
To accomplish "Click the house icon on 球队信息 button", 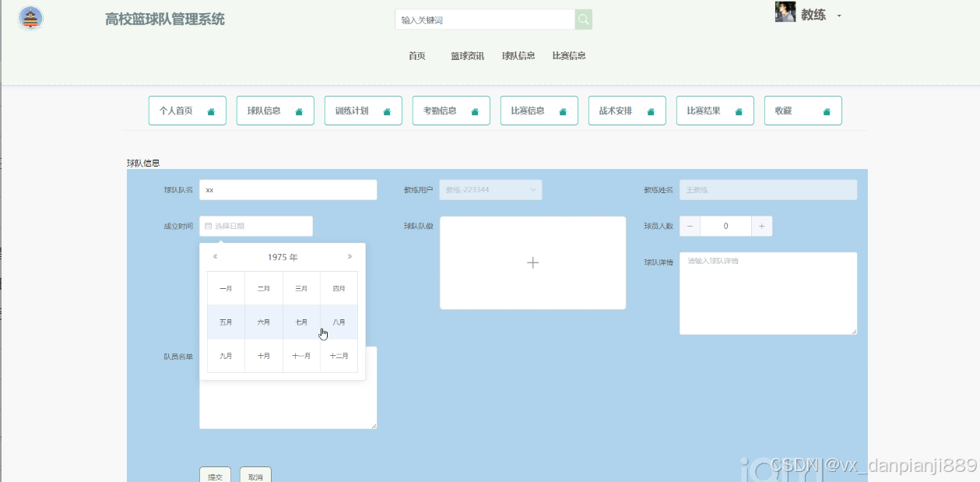I will point(299,111).
